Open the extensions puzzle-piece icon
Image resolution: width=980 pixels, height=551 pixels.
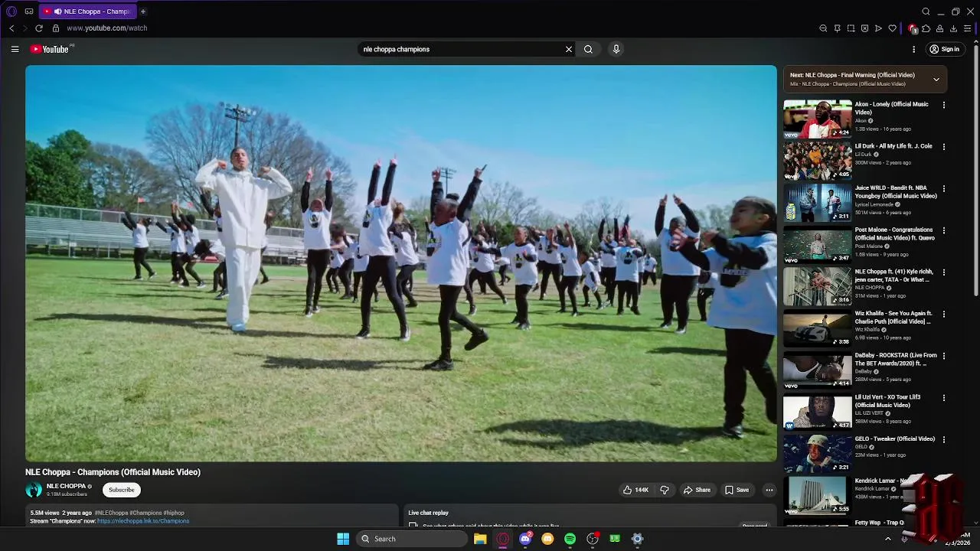click(x=926, y=28)
